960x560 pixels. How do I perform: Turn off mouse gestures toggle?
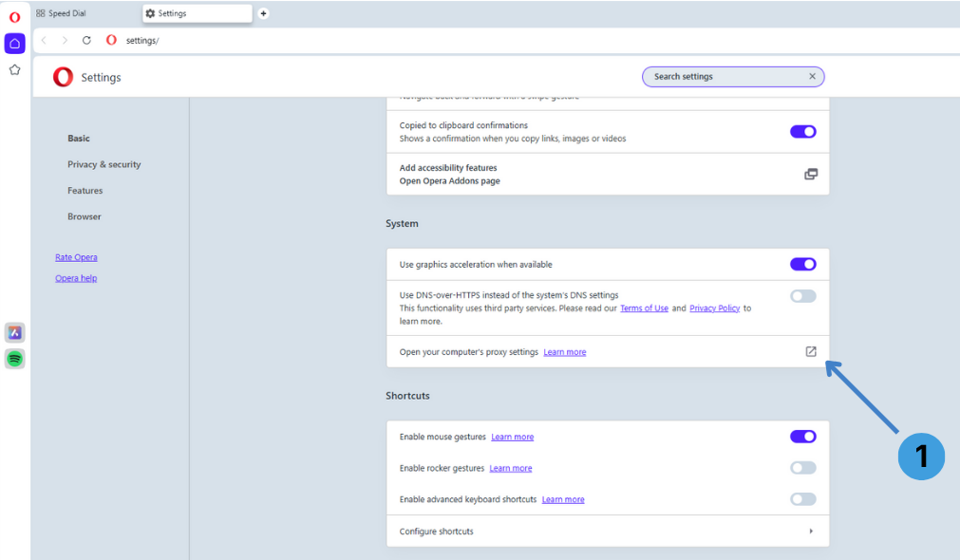pyautogui.click(x=802, y=437)
